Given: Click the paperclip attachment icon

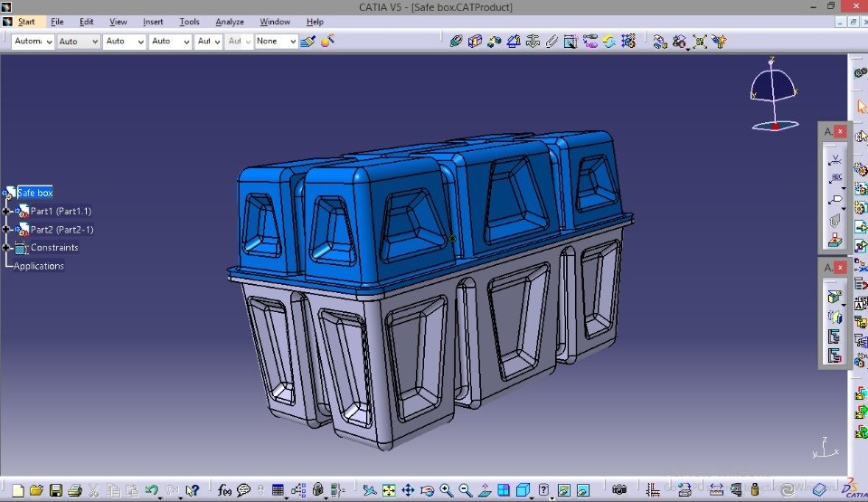Looking at the screenshot, I should coord(552,41).
